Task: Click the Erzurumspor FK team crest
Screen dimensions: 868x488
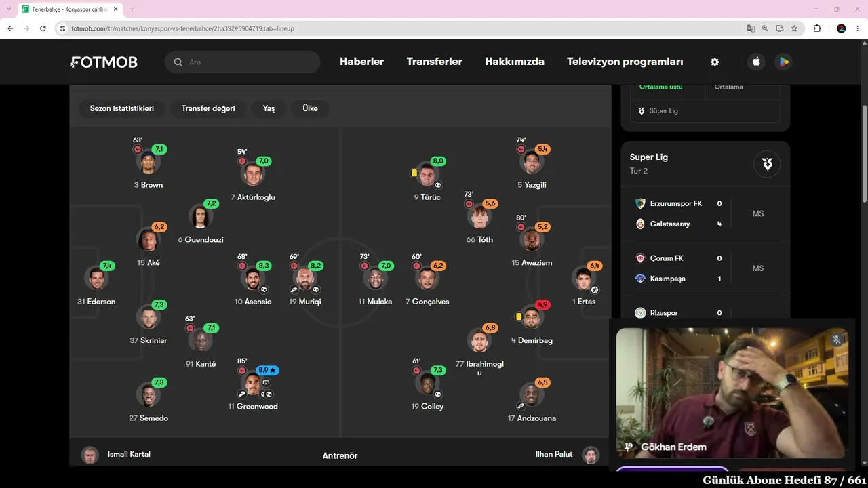Action: click(x=640, y=203)
